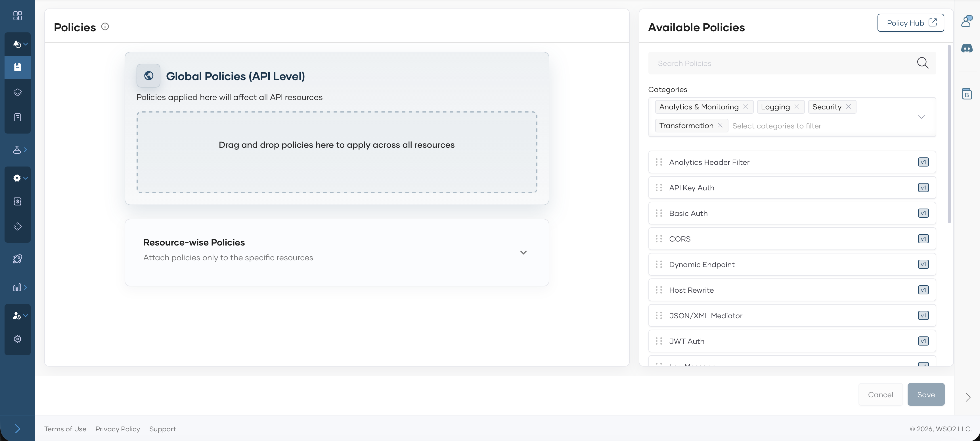Image resolution: width=980 pixels, height=441 pixels.
Task: Open the settings gear at the sidebar bottom
Action: click(x=17, y=338)
